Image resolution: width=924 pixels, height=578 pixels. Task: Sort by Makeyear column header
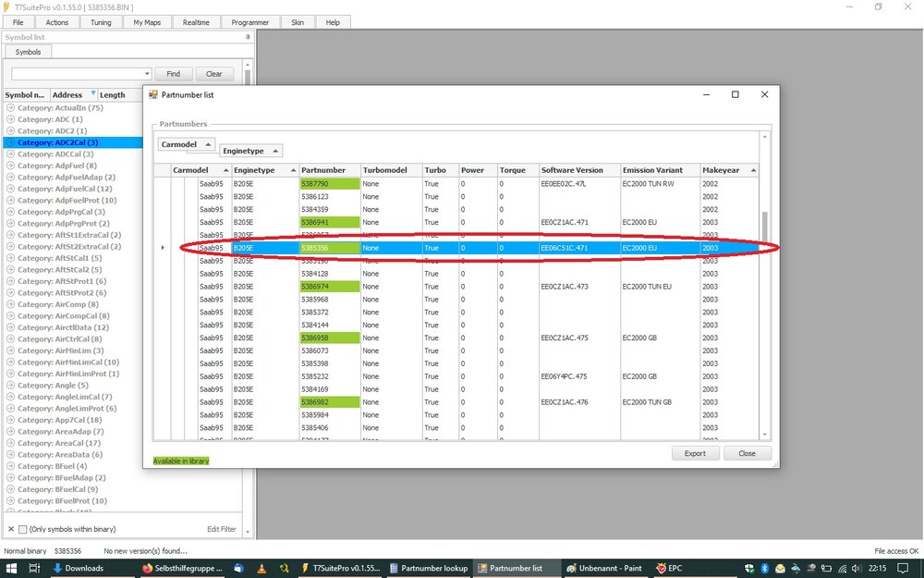pyautogui.click(x=729, y=170)
